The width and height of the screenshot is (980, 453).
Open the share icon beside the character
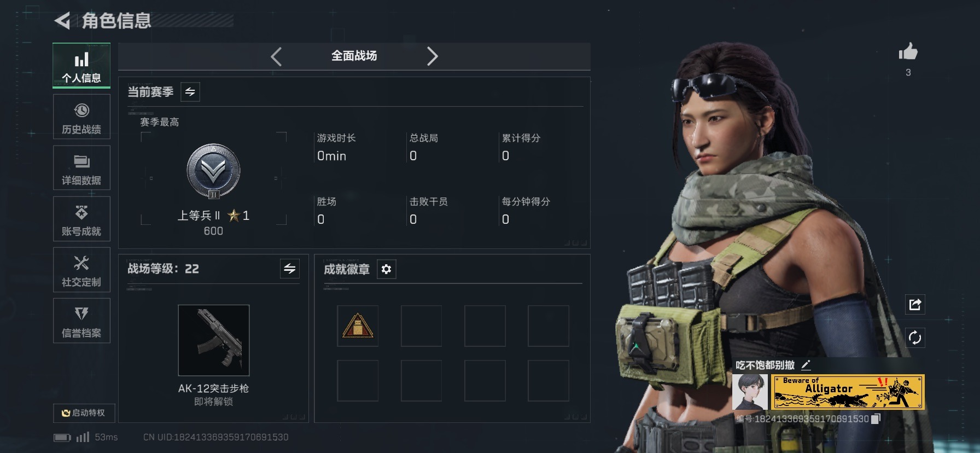(x=915, y=305)
